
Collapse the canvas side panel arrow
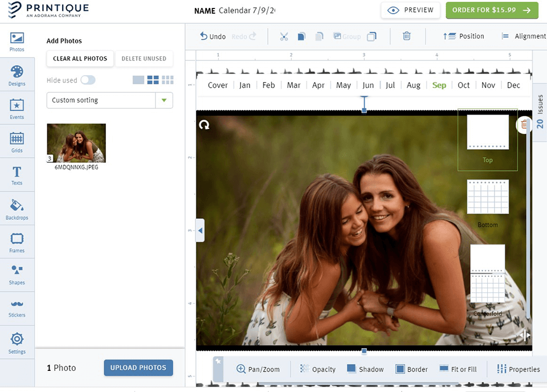[x=200, y=231]
